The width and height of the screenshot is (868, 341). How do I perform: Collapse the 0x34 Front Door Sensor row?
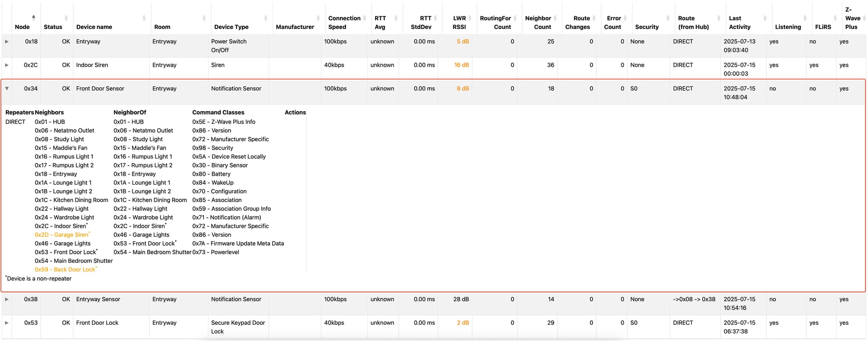(x=7, y=89)
